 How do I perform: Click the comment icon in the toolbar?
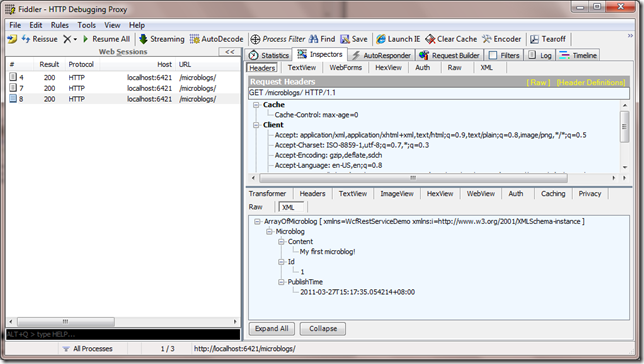click(12, 39)
